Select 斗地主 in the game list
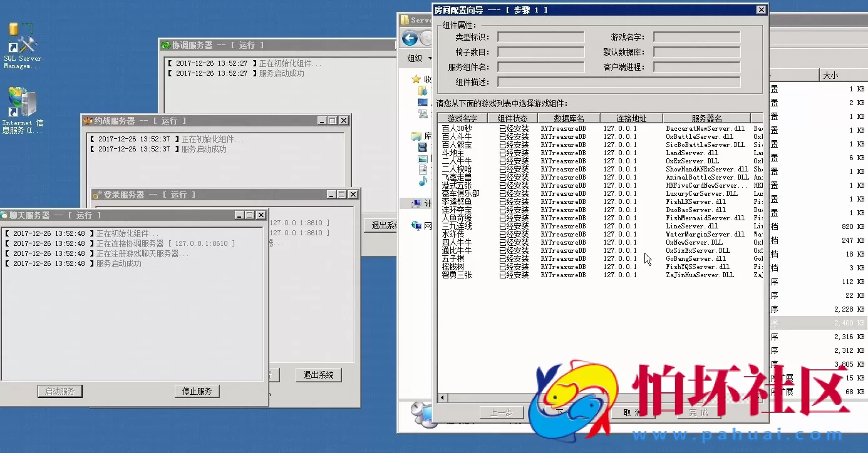This screenshot has height=453, width=868. click(x=453, y=153)
